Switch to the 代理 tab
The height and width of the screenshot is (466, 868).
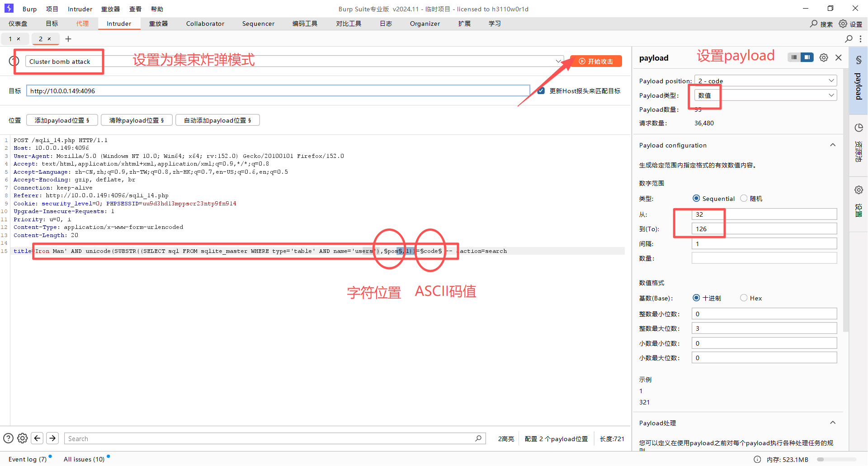point(82,24)
